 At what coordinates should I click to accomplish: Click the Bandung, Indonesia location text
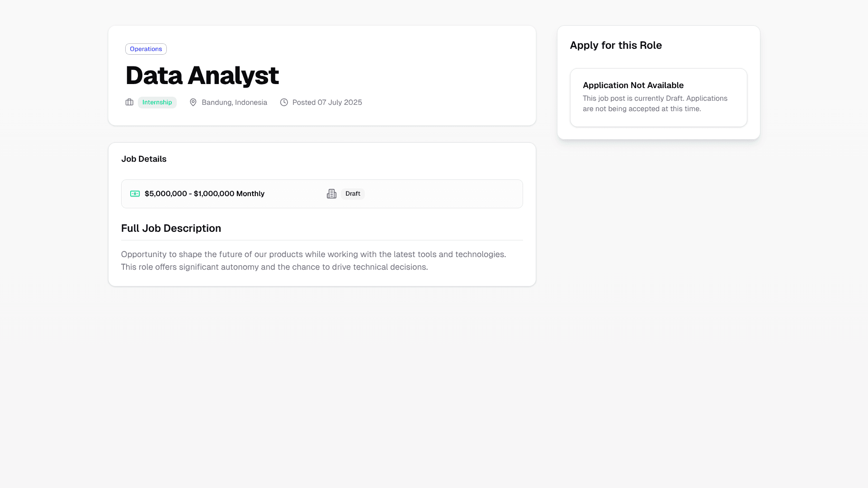[x=234, y=103]
